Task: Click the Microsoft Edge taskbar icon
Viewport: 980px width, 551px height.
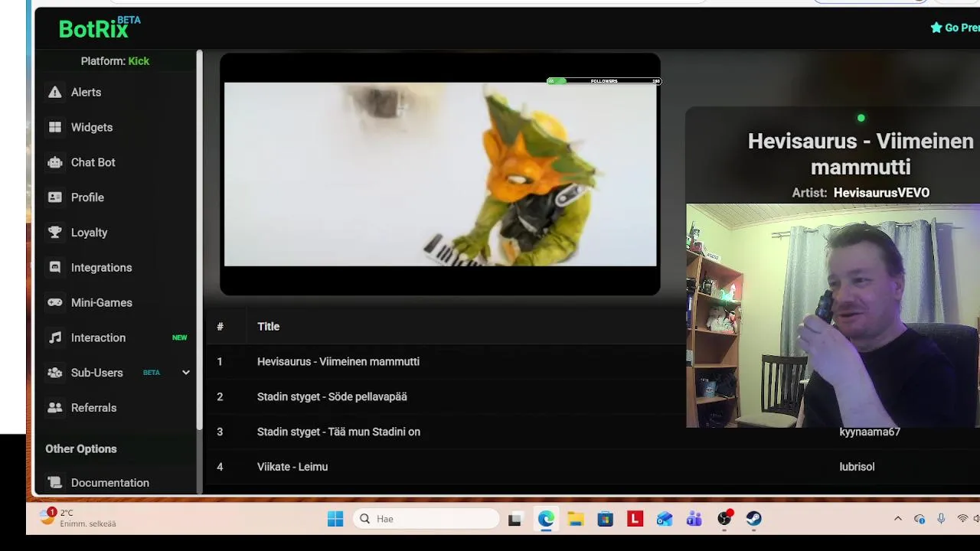Action: (546, 519)
